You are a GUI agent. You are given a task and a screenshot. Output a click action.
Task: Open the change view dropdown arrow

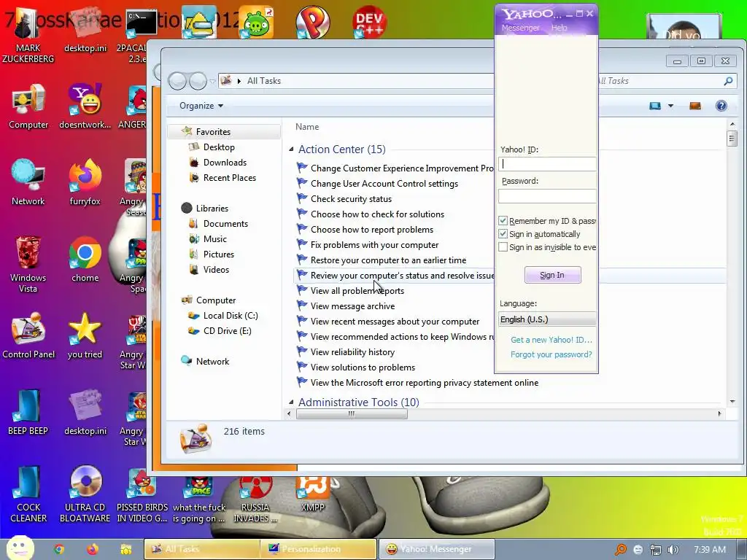(x=671, y=106)
